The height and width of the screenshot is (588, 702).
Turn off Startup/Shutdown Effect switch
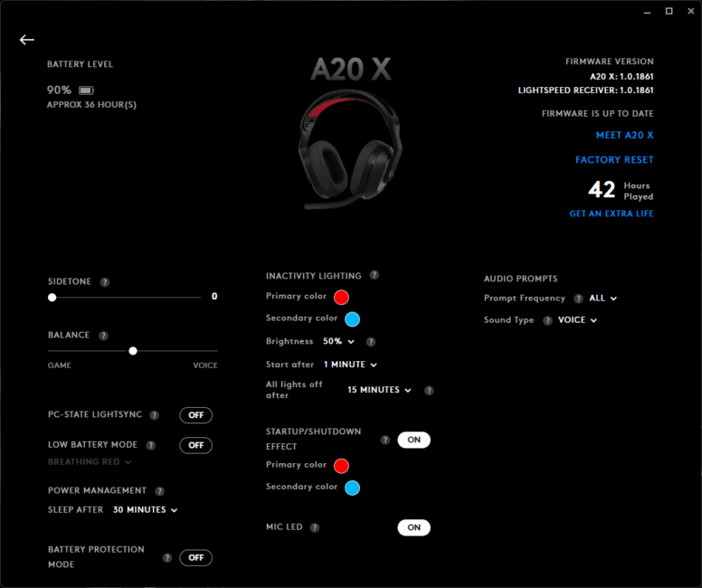click(x=413, y=440)
